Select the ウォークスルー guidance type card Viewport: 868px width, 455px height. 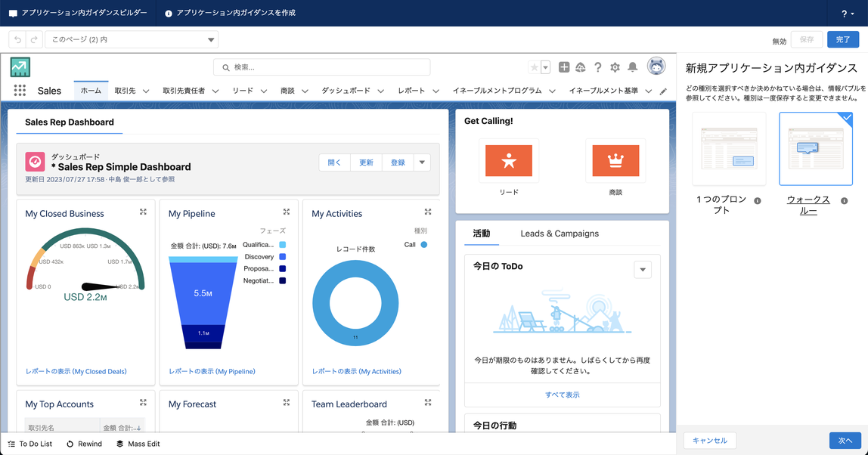[x=815, y=148]
